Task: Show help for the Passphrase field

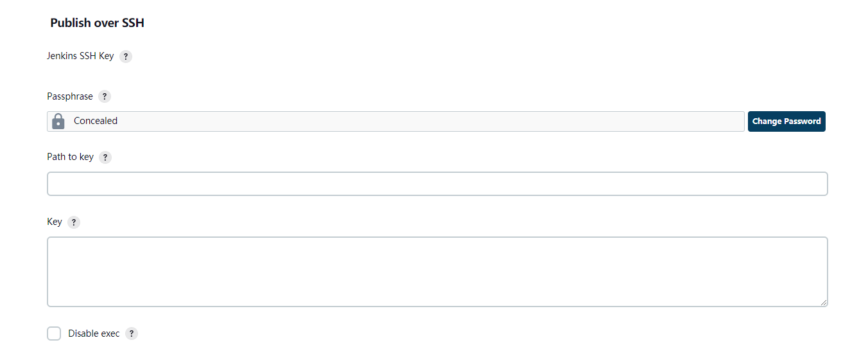Action: point(105,97)
